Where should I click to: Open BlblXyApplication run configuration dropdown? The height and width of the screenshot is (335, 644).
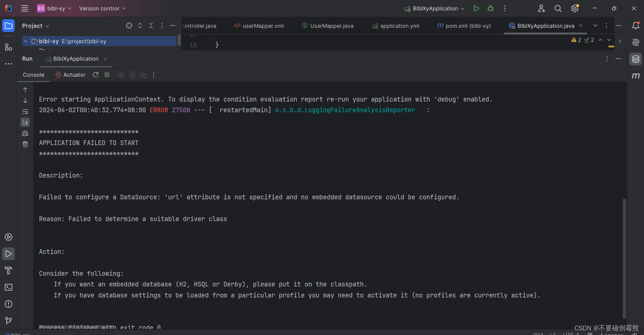pos(434,8)
